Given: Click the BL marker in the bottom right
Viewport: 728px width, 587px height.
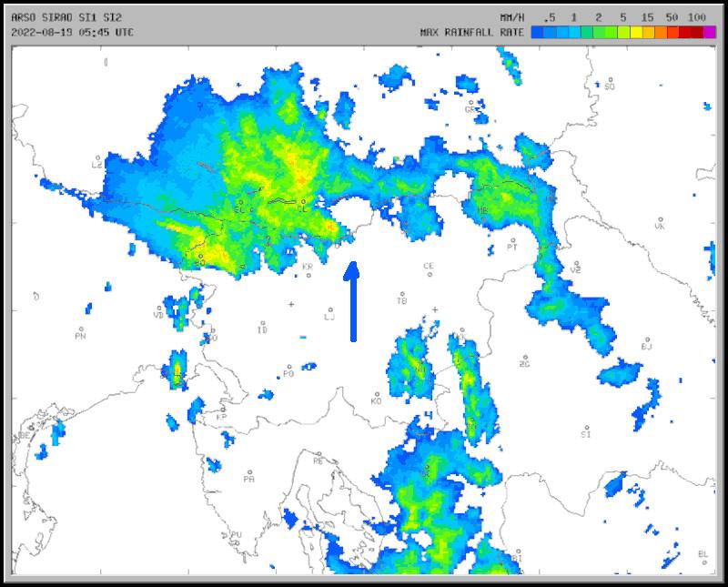Looking at the screenshot, I should pos(703,545).
